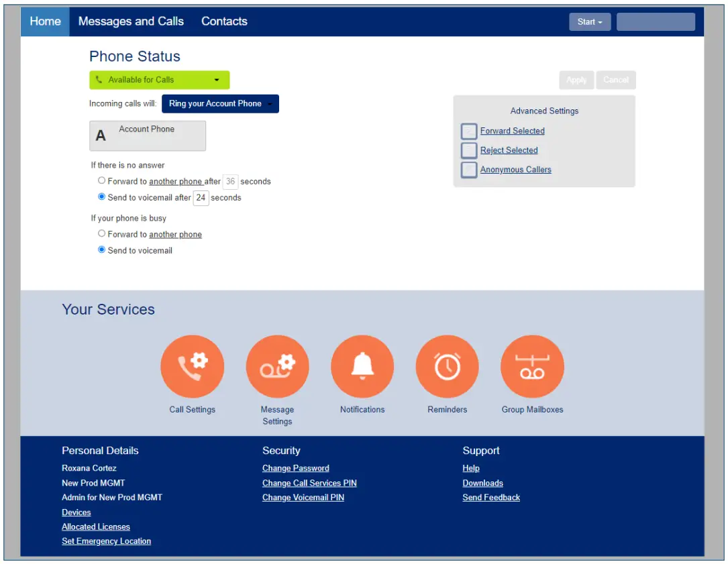This screenshot has height=564, width=728.
Task: Open Set Emergency Location link
Action: [x=106, y=541]
